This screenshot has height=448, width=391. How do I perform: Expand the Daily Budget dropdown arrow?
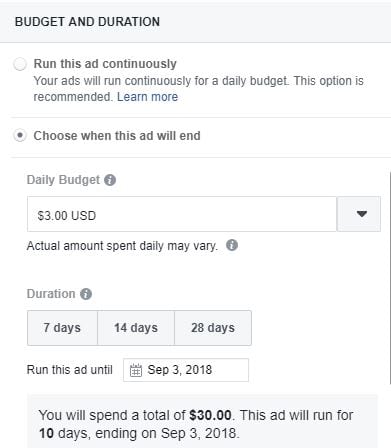point(359,214)
